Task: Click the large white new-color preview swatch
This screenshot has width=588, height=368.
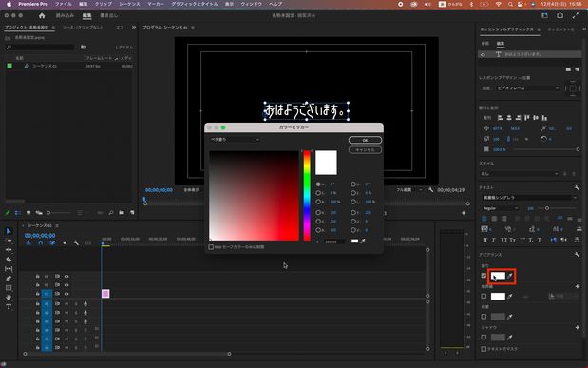Action: pos(326,163)
